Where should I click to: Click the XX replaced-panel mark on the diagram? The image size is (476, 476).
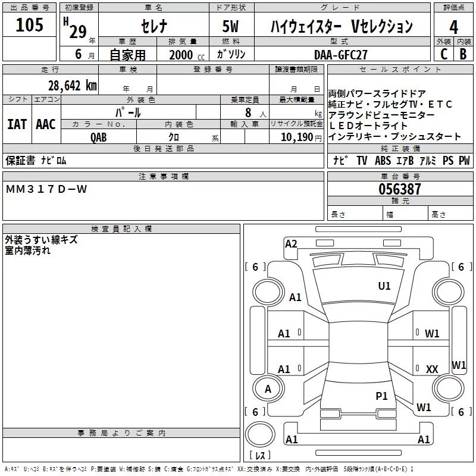[432, 369]
